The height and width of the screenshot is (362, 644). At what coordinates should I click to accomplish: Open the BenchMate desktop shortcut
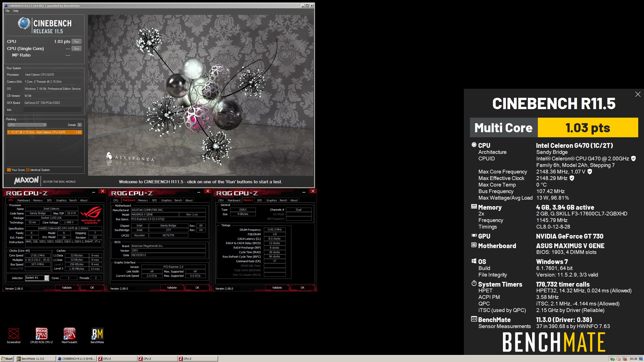[x=97, y=336]
